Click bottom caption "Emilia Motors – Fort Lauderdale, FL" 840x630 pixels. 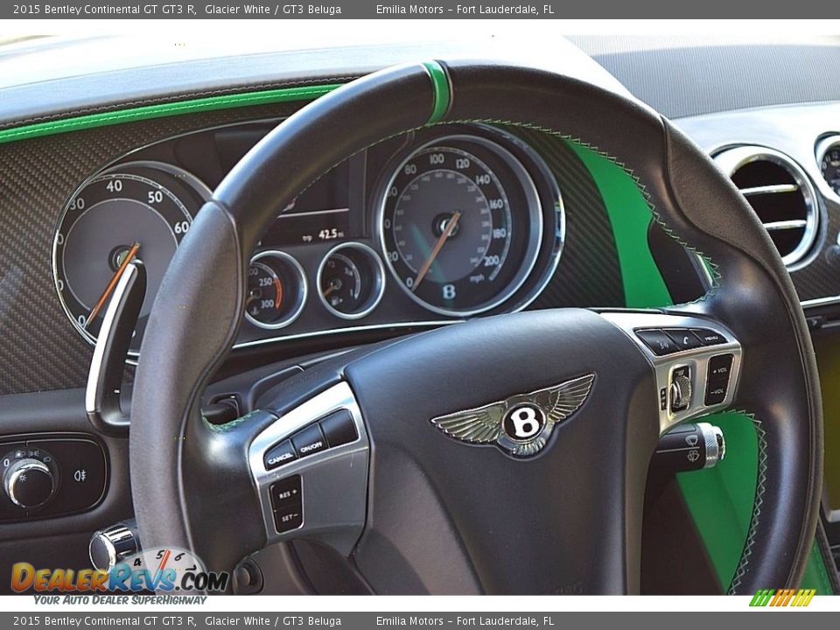coord(465,621)
